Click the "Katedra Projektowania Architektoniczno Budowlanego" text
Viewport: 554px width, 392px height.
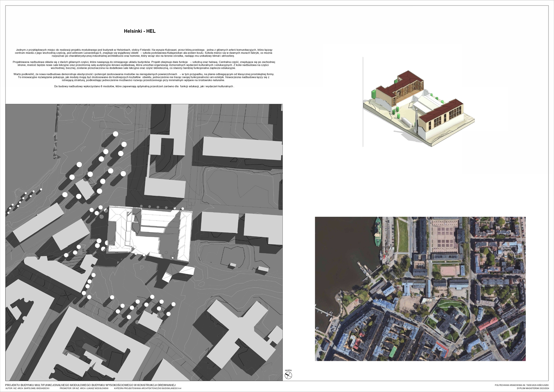147,389
